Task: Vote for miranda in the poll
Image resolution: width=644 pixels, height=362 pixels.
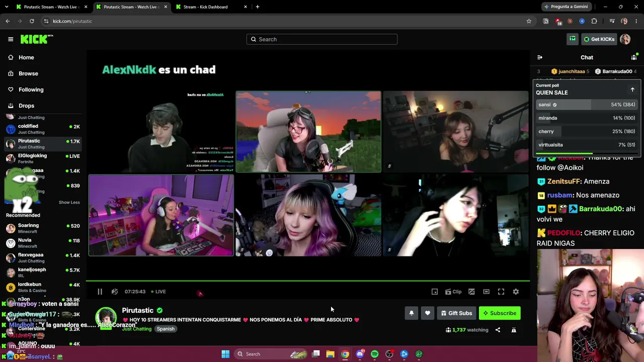Action: pyautogui.click(x=587, y=118)
